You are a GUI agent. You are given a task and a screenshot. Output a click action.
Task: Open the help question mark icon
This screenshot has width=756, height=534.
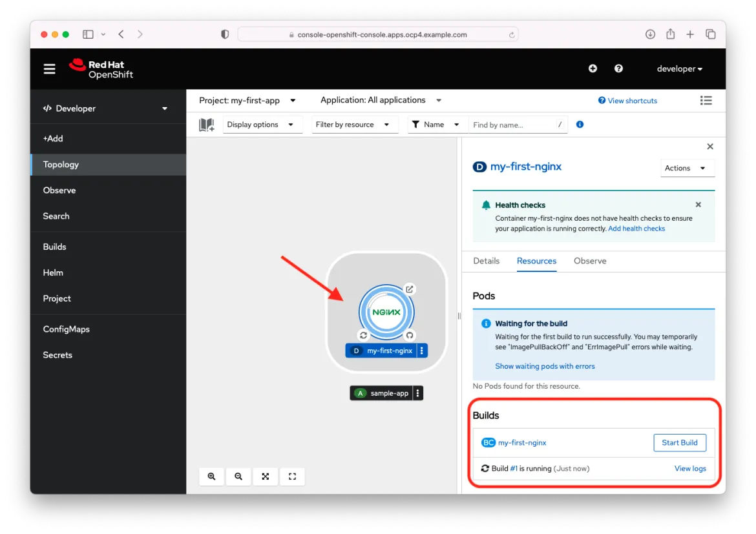click(x=618, y=68)
